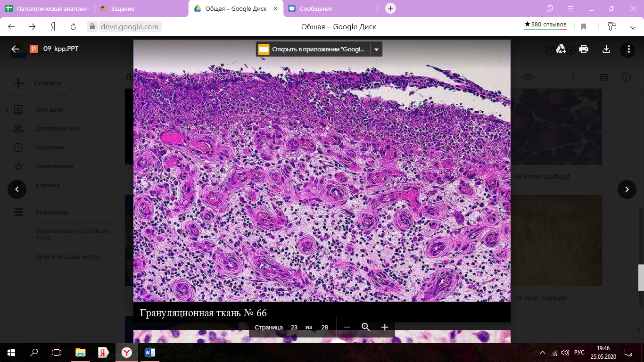
Task: Open Windows Task View
Action: [x=57, y=352]
